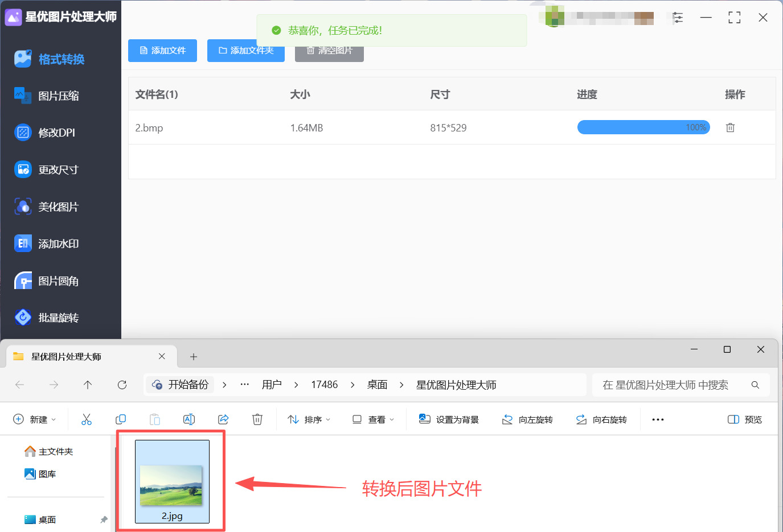Select 主文件夹 in navigation pane
Image resolution: width=783 pixels, height=532 pixels.
click(x=49, y=451)
